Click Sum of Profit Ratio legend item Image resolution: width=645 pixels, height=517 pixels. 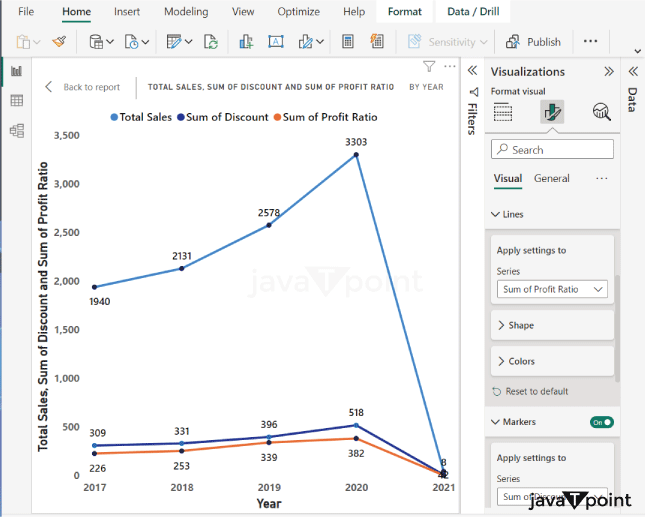click(x=325, y=117)
